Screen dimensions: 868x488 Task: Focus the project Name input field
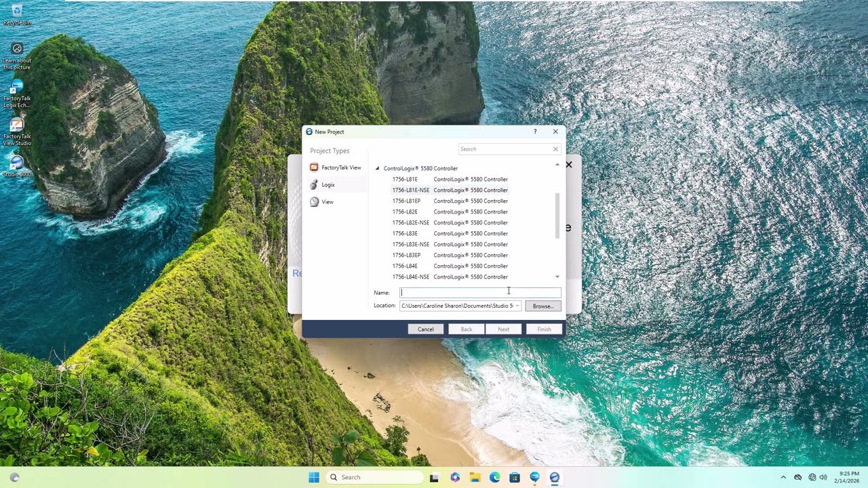tap(480, 292)
